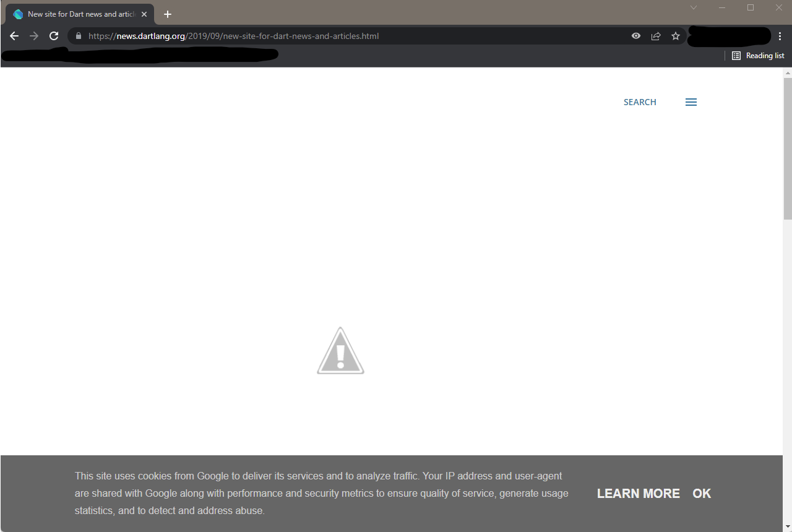Click LEARN MORE in the cookie notice

638,493
